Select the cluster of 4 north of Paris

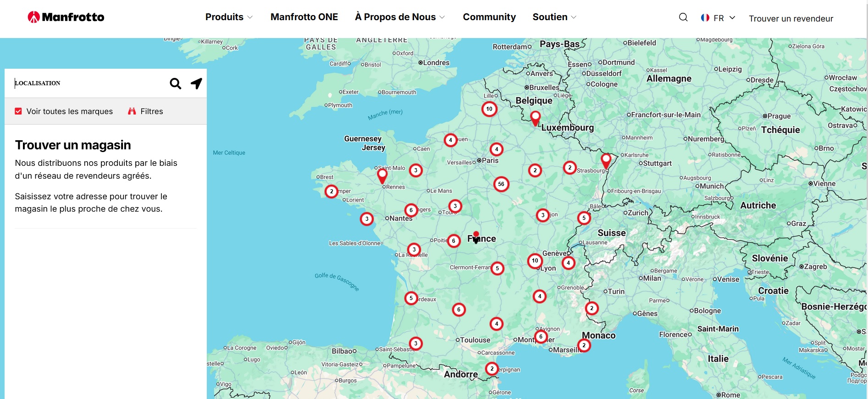[x=497, y=149]
